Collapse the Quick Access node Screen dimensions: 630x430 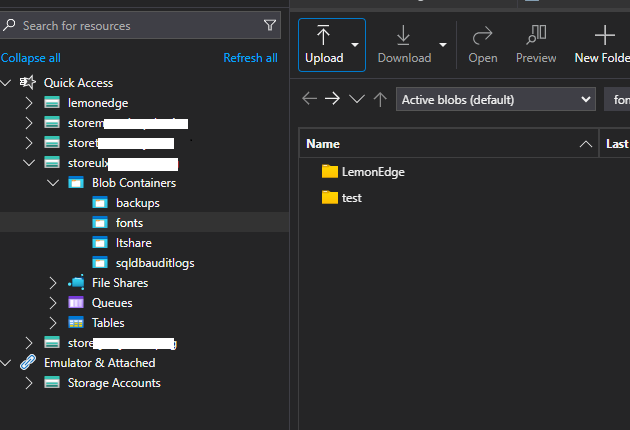tap(6, 83)
